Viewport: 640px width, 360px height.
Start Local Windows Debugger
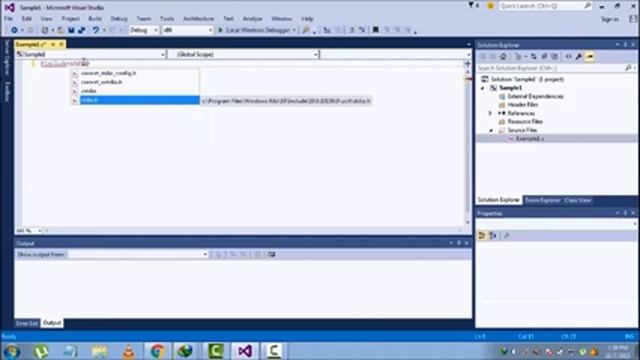pos(254,30)
